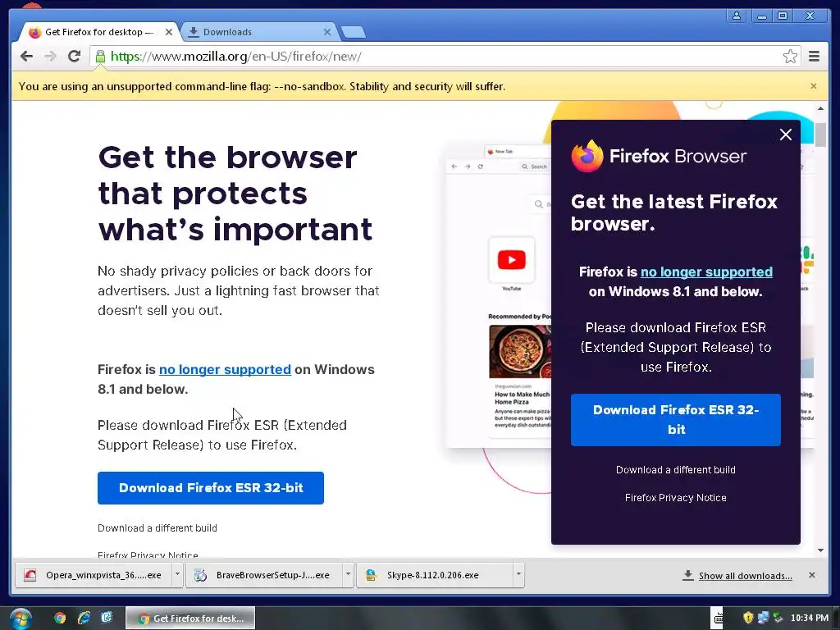The width and height of the screenshot is (840, 630).
Task: Click the yellow security shield tray icon
Action: (x=748, y=618)
